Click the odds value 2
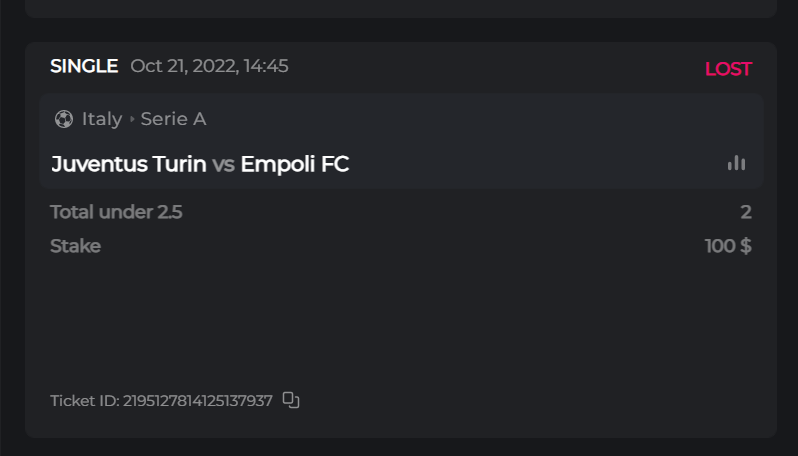The width and height of the screenshot is (798, 456). click(746, 212)
